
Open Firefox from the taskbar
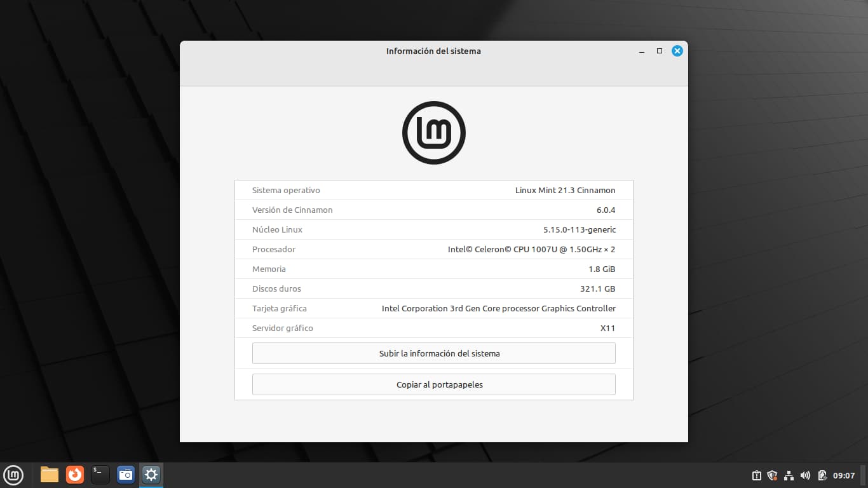(x=75, y=475)
